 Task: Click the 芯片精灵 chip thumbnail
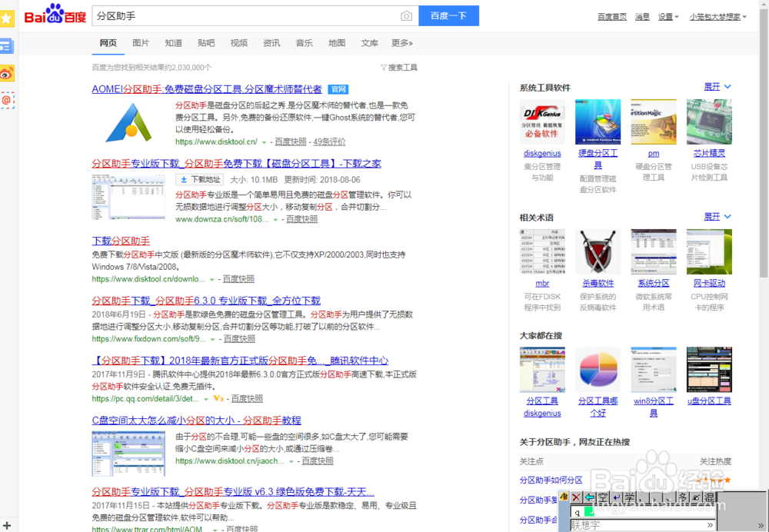(709, 121)
